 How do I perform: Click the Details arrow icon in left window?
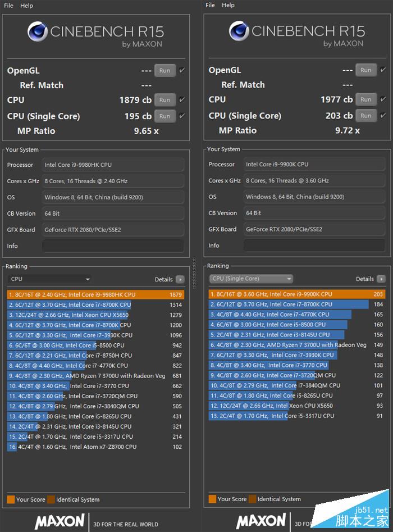click(x=180, y=280)
